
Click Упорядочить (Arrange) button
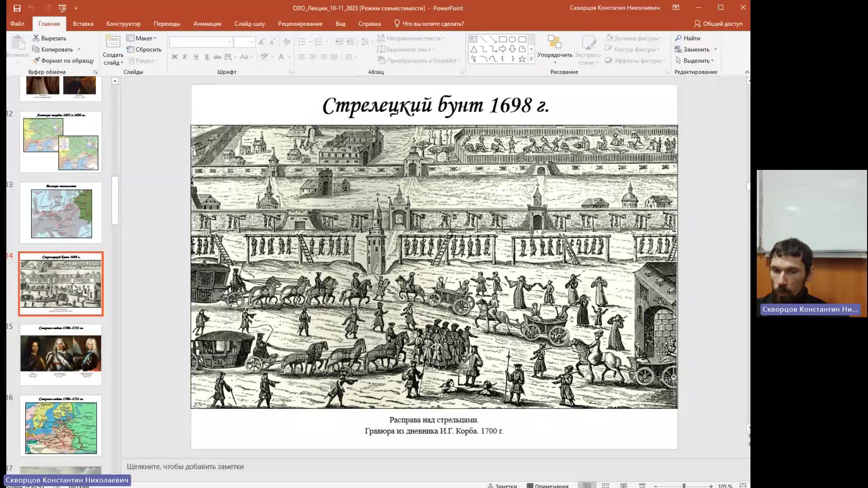tap(555, 49)
